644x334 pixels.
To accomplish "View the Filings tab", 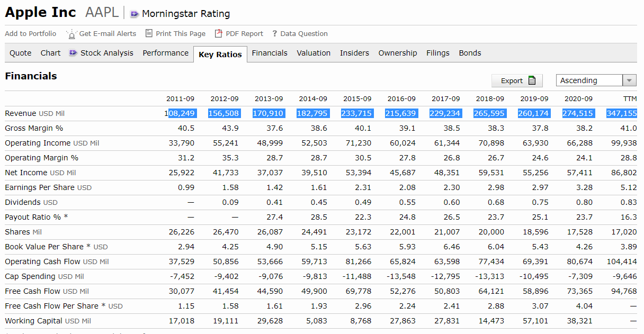I will pos(437,53).
